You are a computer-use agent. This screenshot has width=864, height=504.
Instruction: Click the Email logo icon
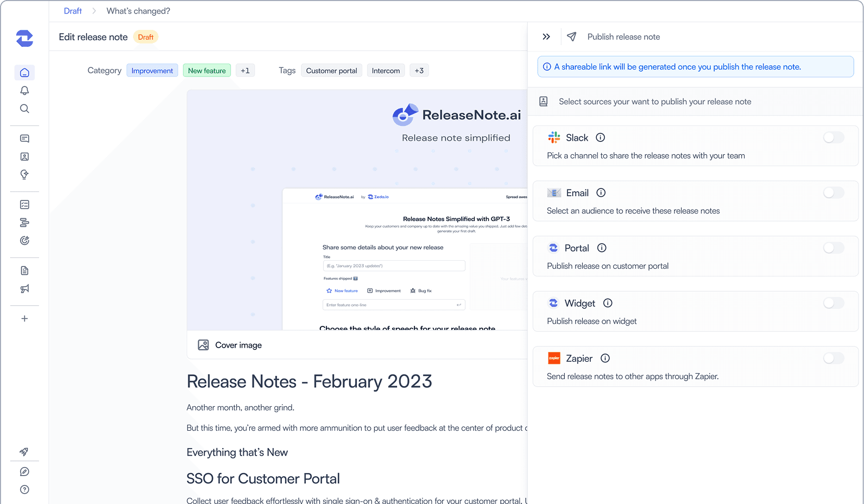(554, 193)
